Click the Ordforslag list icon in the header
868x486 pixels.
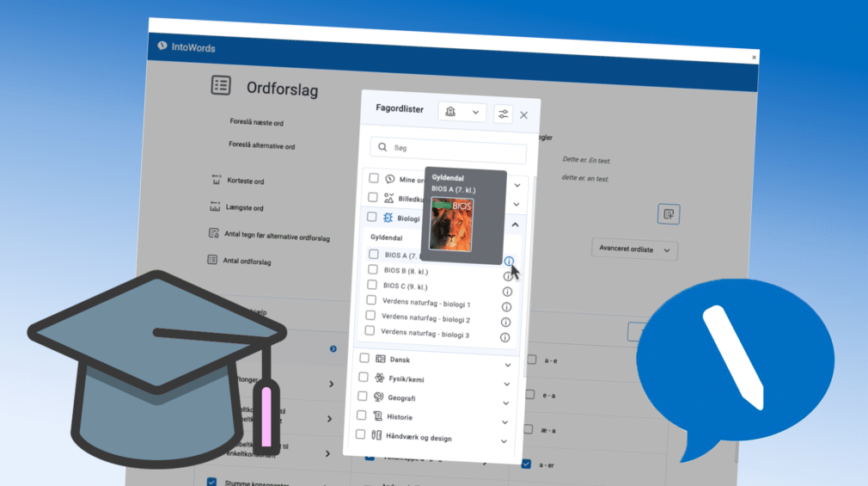click(221, 85)
